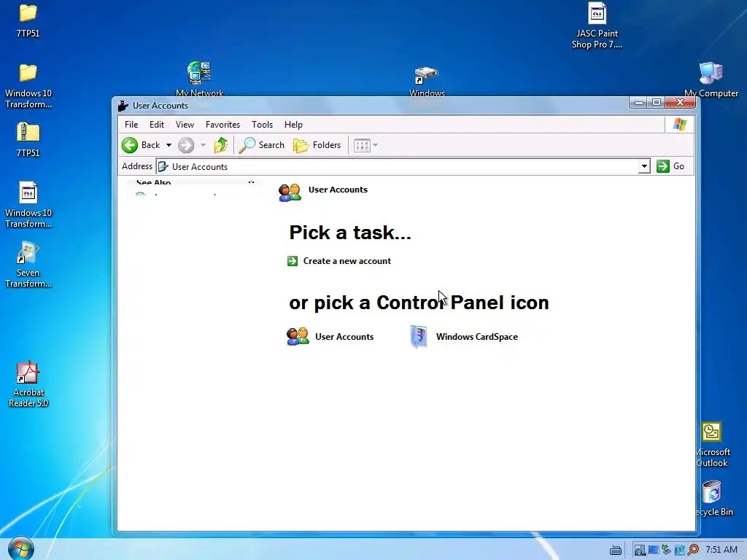The height and width of the screenshot is (560, 747).
Task: Click the Windows flag logo in menu bar
Action: coord(680,125)
